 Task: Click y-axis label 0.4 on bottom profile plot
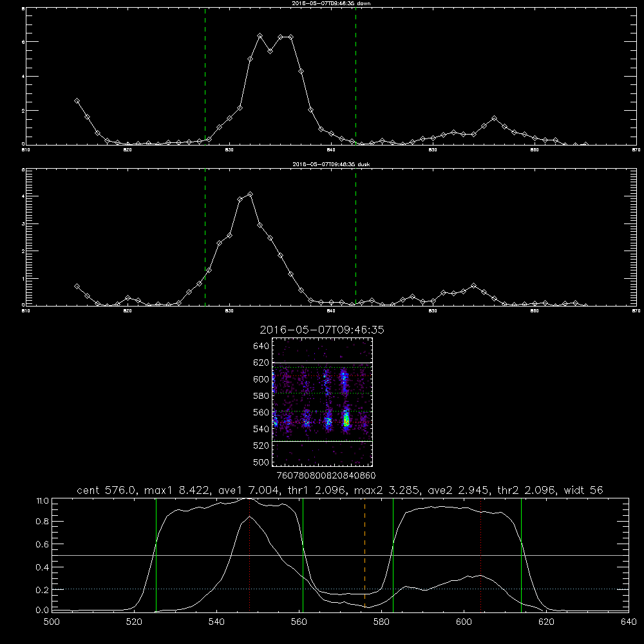43,567
